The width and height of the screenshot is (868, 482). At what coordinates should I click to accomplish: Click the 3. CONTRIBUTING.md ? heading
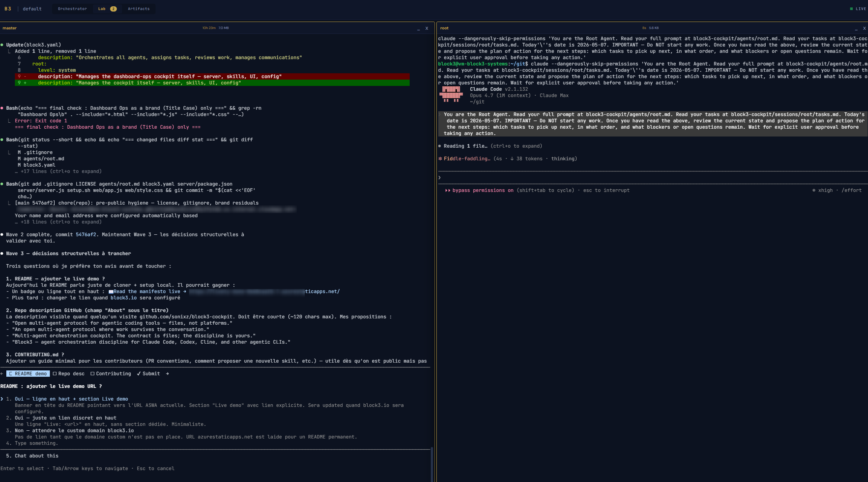[35, 355]
